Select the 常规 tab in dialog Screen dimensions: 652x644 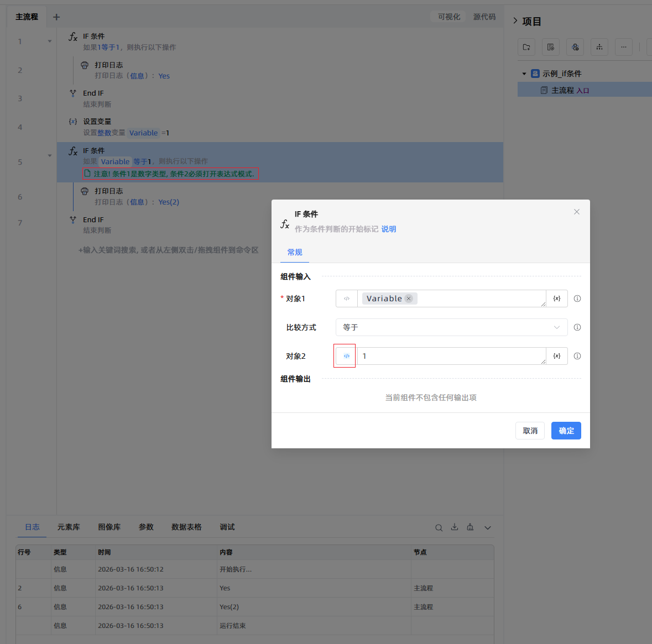tap(295, 252)
